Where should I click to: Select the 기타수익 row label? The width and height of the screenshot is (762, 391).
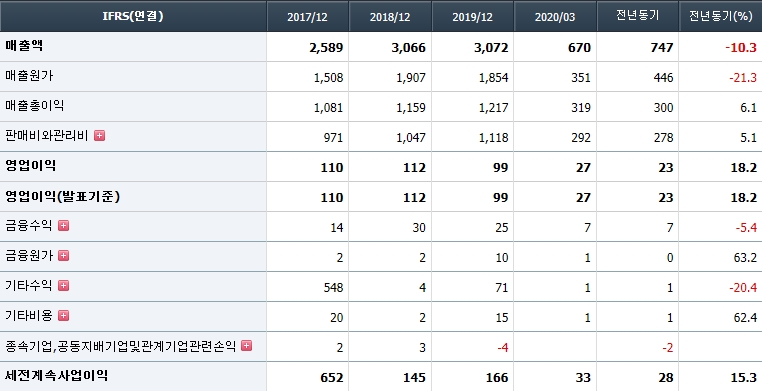(x=29, y=286)
